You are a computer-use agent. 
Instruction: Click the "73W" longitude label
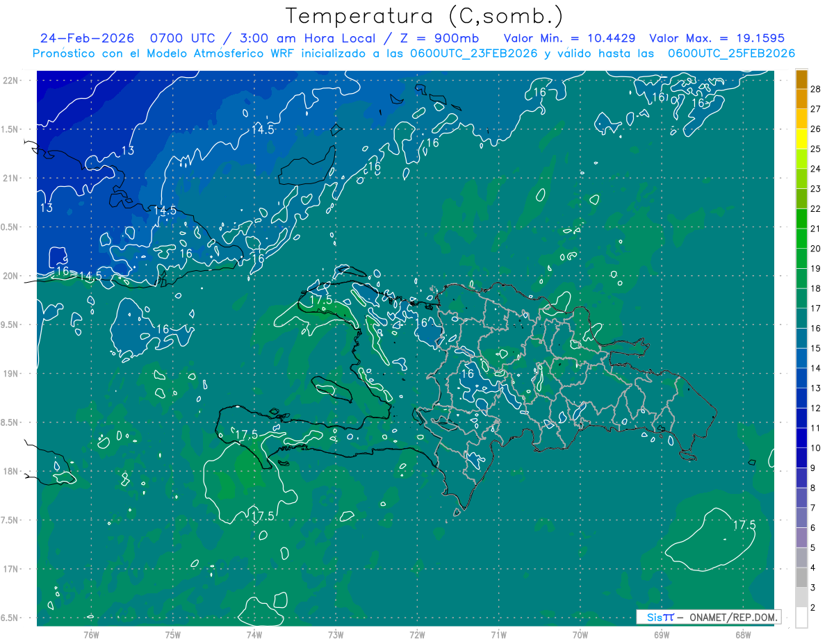[336, 634]
